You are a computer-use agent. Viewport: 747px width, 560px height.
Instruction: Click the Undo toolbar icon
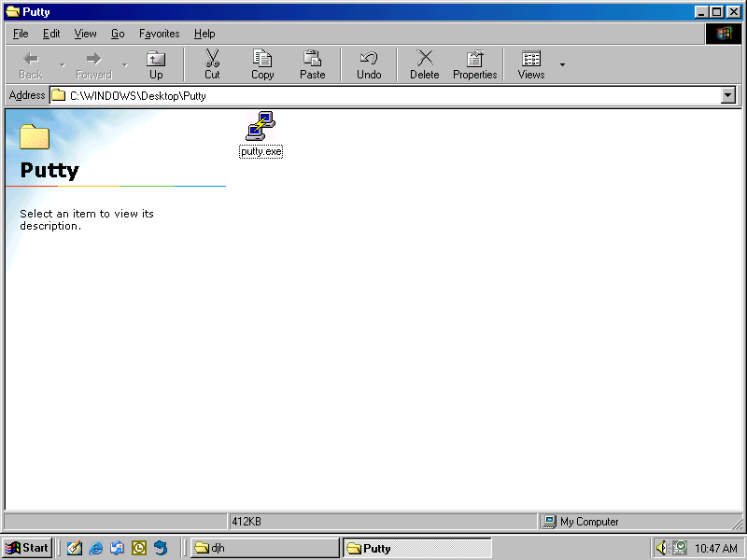369,58
